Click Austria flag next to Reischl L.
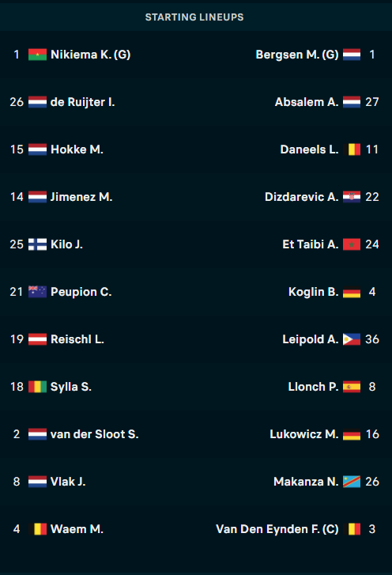Screen dimensions: 392x575 pos(37,339)
